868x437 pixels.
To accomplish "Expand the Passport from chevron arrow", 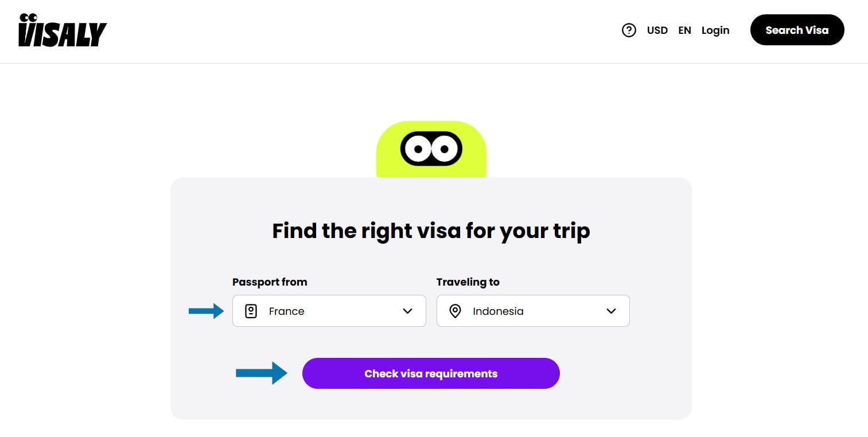I will [x=407, y=311].
